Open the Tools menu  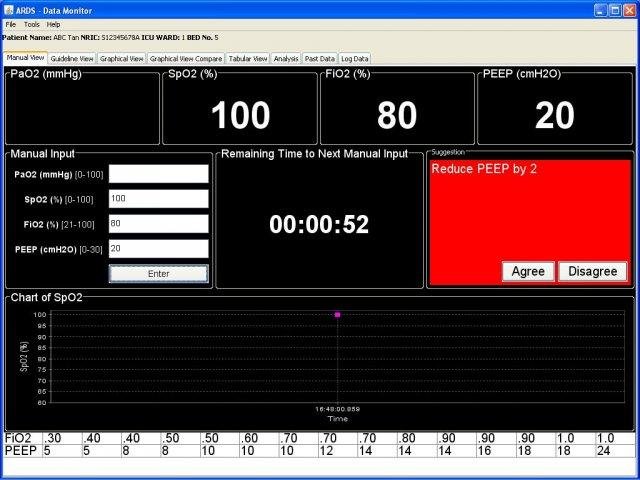[x=31, y=24]
